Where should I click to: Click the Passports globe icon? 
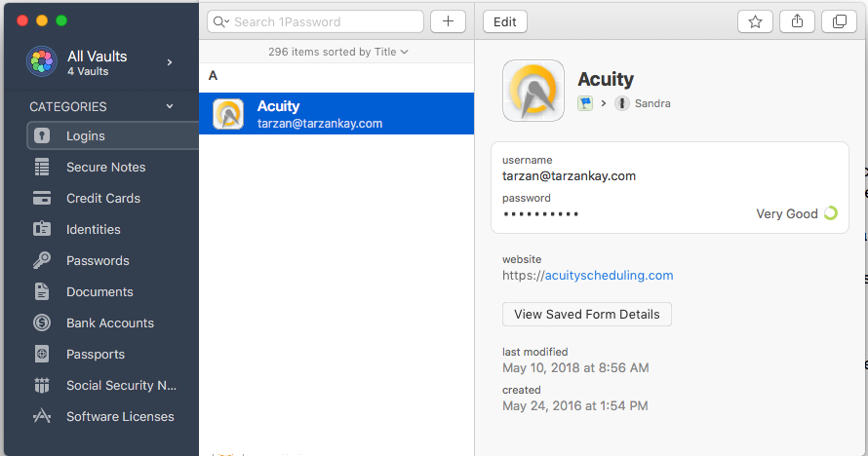click(42, 354)
